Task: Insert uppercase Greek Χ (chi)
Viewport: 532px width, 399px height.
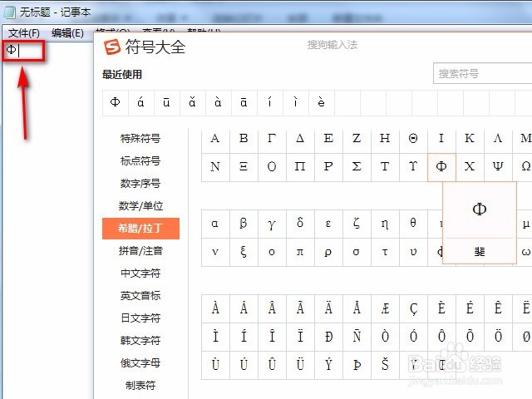Action: (x=470, y=167)
